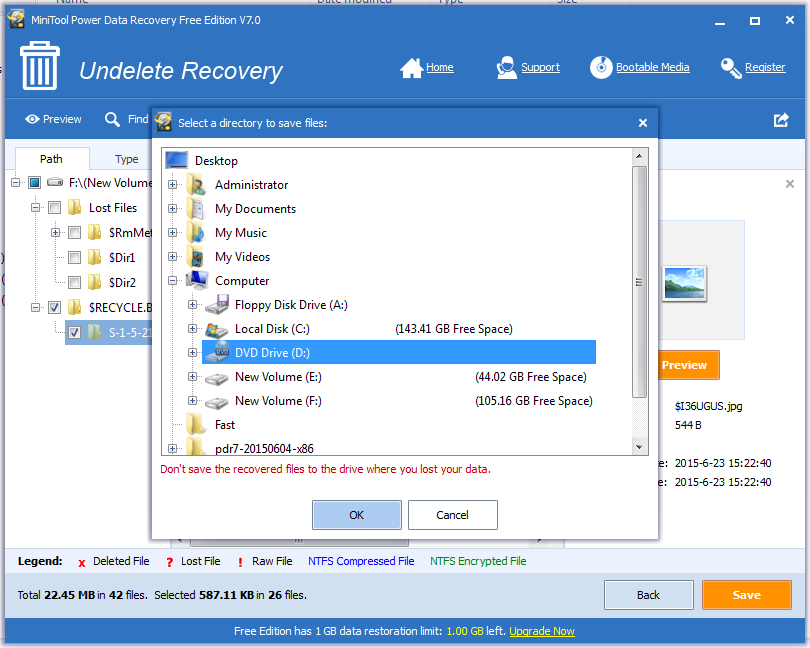Check the $RmMet folder checkbox
This screenshot has width=810, height=648.
pos(74,233)
